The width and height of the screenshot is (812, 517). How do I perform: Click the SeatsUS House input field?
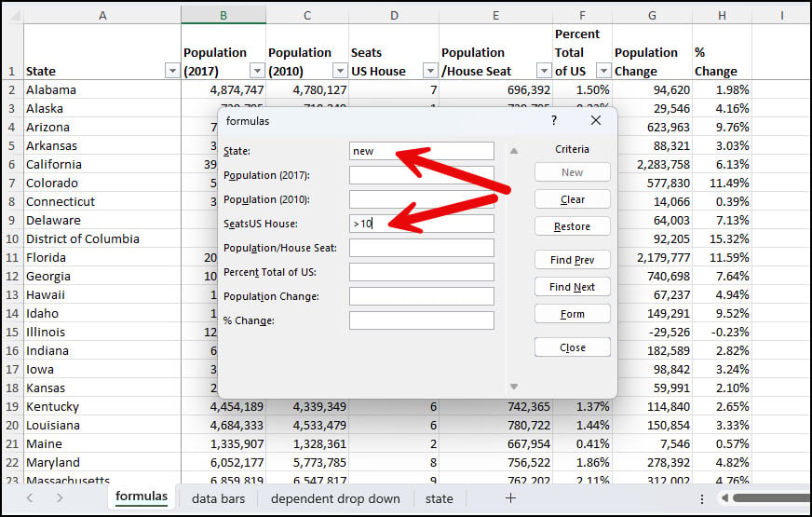click(x=422, y=224)
